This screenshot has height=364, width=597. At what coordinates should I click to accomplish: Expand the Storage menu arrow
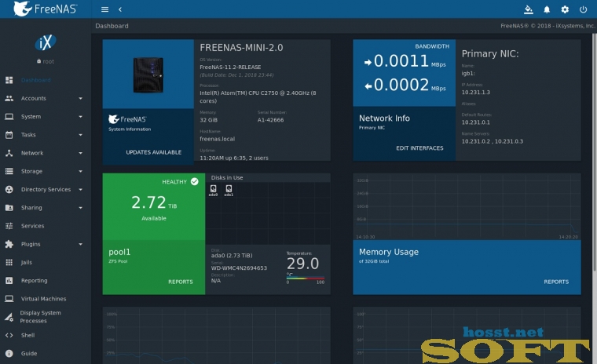pos(80,172)
